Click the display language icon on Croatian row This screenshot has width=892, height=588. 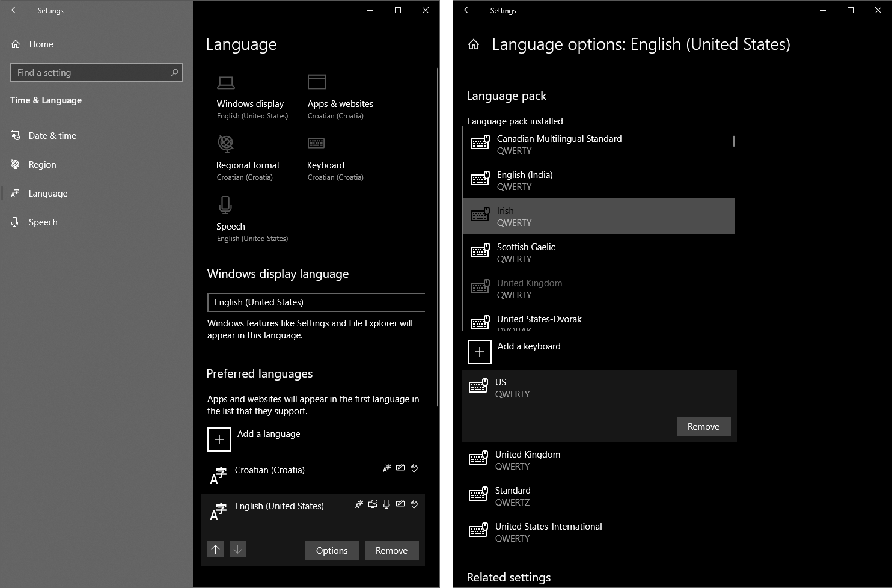point(386,468)
